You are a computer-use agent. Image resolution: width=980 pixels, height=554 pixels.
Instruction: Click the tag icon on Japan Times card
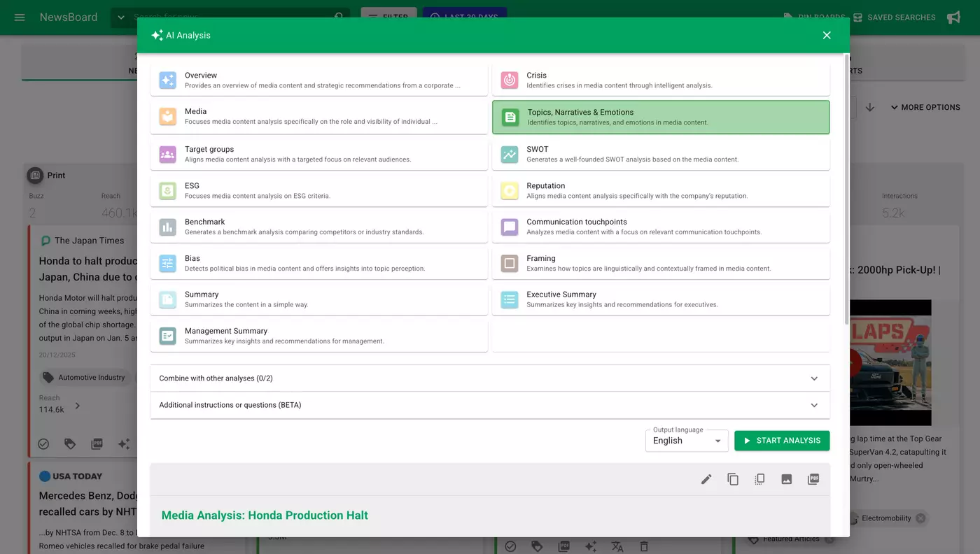pos(70,443)
